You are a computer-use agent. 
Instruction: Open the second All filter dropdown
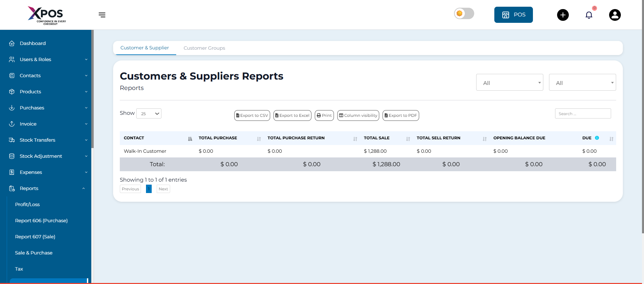point(582,83)
